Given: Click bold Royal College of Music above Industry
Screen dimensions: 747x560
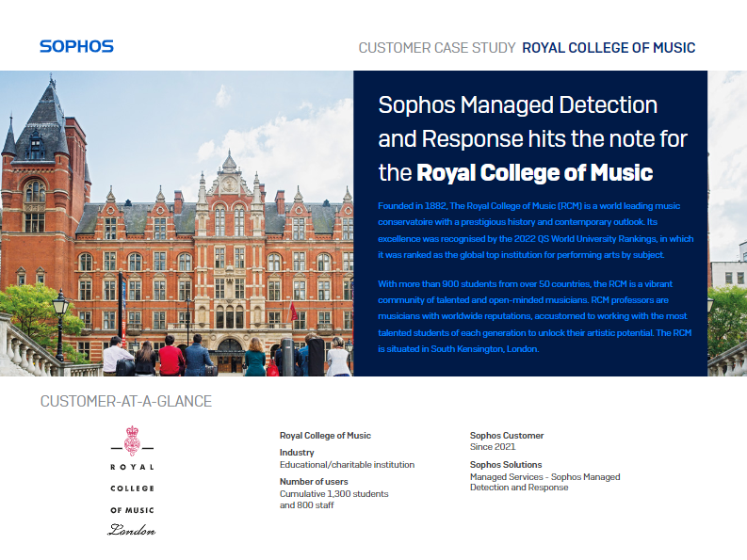Looking at the screenshot, I should (325, 436).
